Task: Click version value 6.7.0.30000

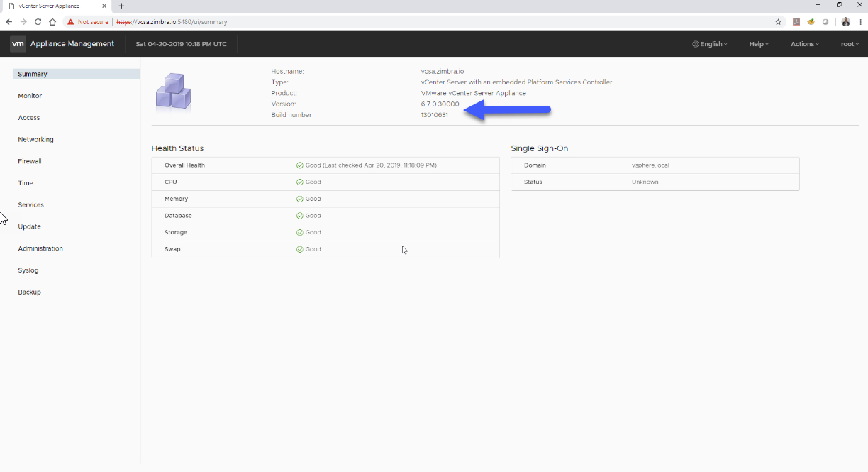Action: (440, 104)
